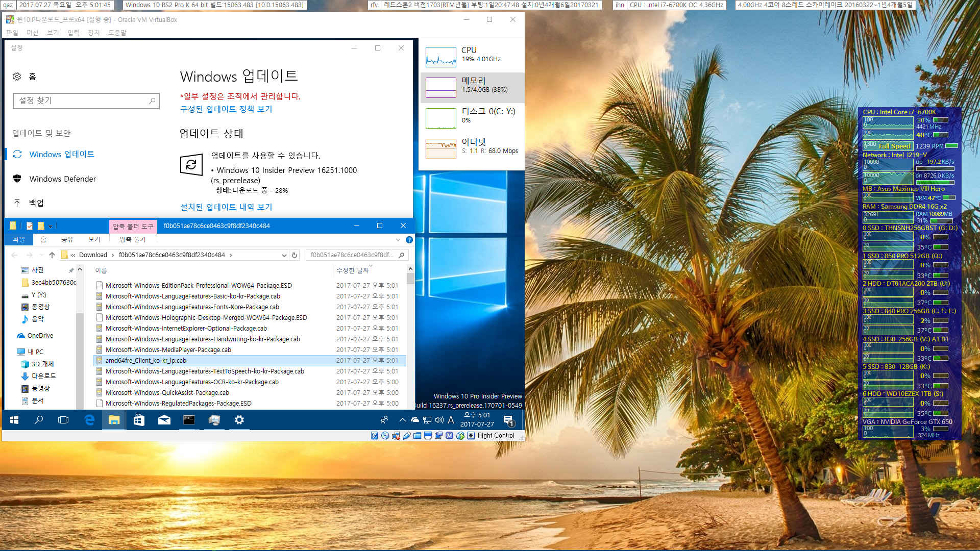Click the Explorer up-directory arrow
980x551 pixels.
click(52, 255)
